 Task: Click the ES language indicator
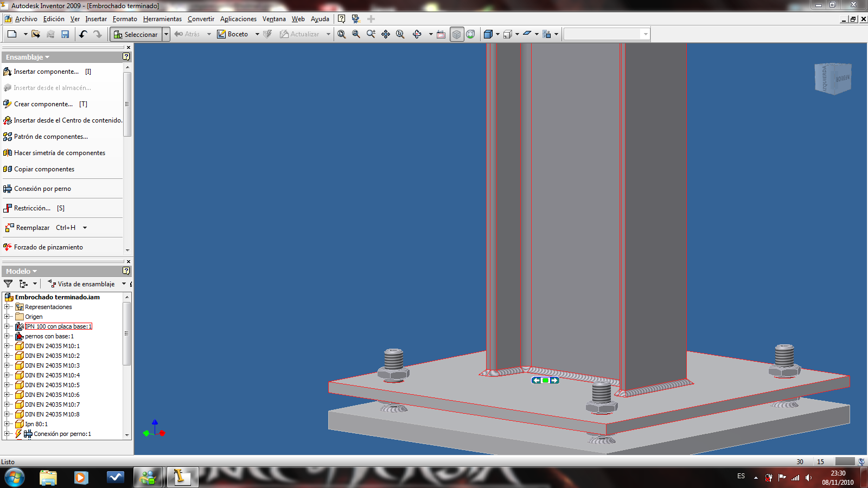[741, 476]
